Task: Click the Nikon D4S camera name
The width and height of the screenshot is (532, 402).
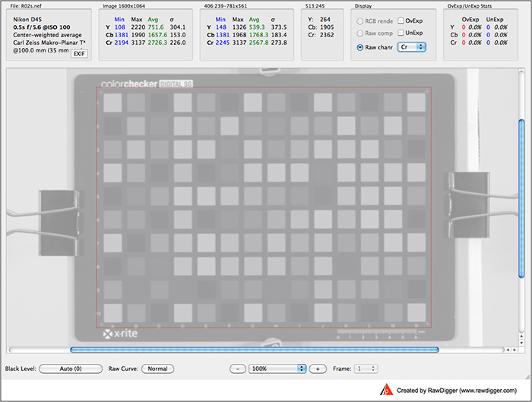Action: [x=27, y=19]
